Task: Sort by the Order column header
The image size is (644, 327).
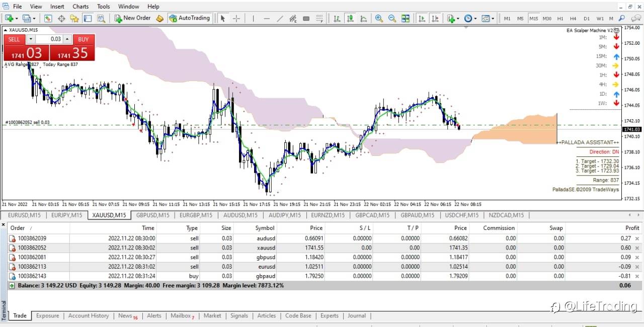Action: tap(18, 228)
